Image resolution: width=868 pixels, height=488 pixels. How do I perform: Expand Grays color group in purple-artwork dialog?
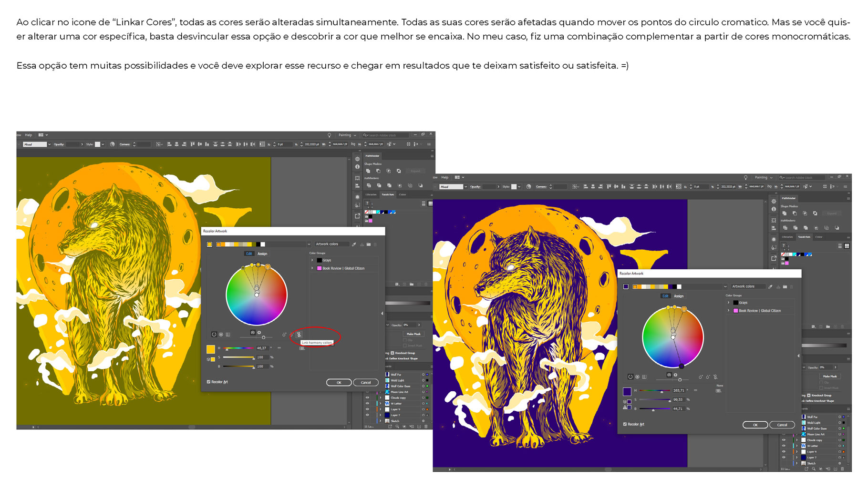pos(728,303)
